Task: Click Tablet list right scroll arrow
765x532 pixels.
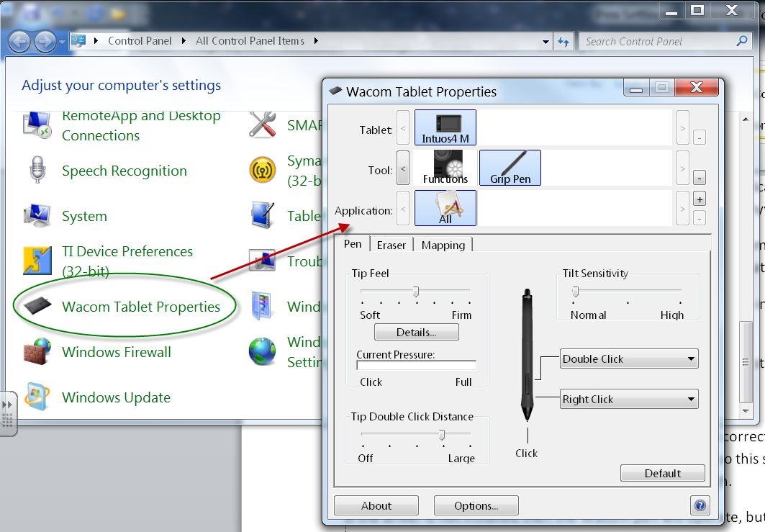Action: 682,127
